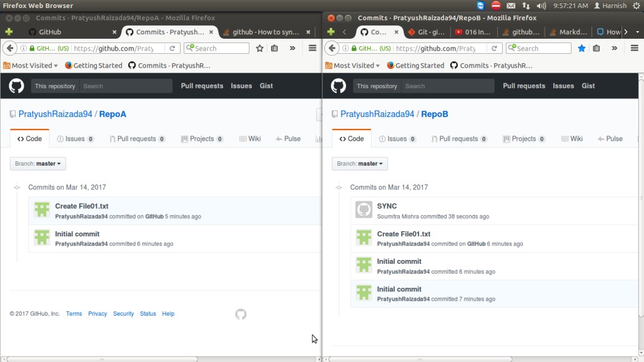Screen dimensions: 644x362
Task: Open tab list dropdown in RepoB window
Action: pyautogui.click(x=637, y=32)
